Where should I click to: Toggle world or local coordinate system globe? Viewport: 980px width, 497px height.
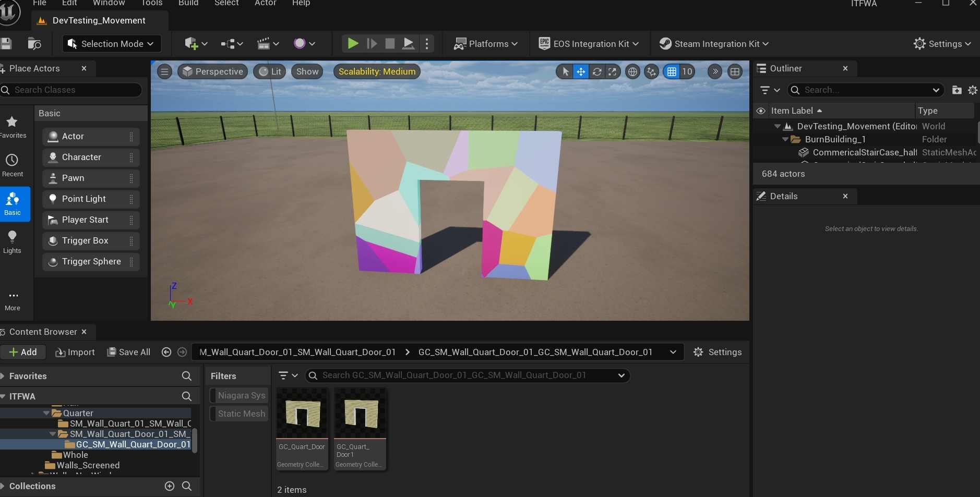click(632, 71)
